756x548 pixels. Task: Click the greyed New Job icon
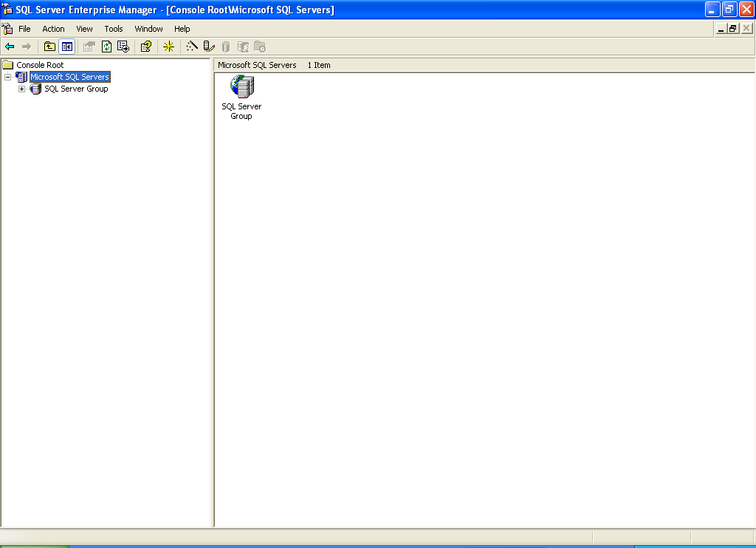pyautogui.click(x=260, y=47)
